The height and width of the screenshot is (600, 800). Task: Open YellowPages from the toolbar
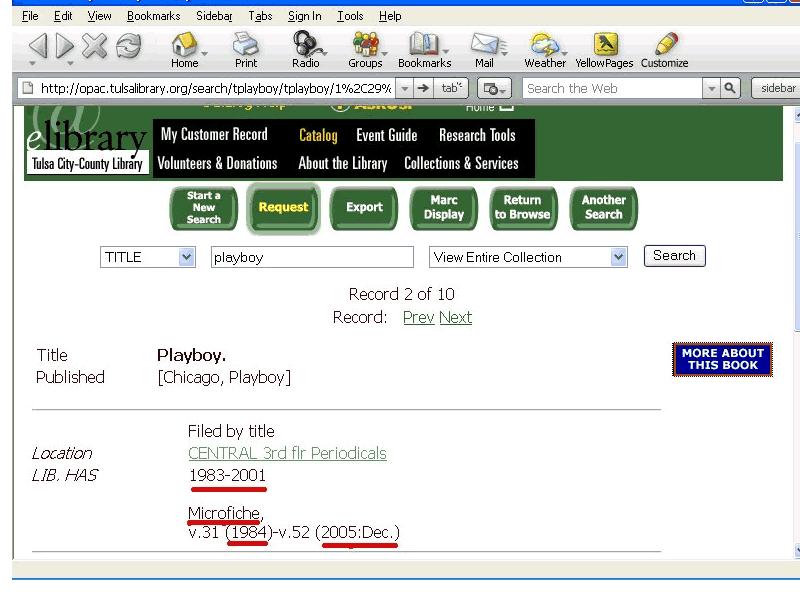tap(604, 50)
